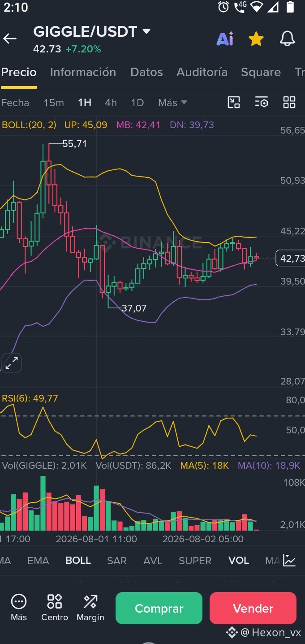Toggle the favorite star icon
The width and height of the screenshot is (305, 644).
click(256, 39)
